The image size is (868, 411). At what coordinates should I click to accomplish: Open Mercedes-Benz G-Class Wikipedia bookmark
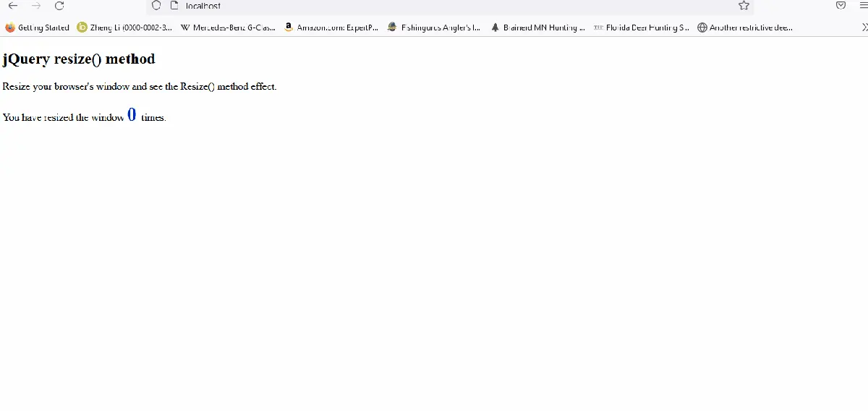point(228,27)
